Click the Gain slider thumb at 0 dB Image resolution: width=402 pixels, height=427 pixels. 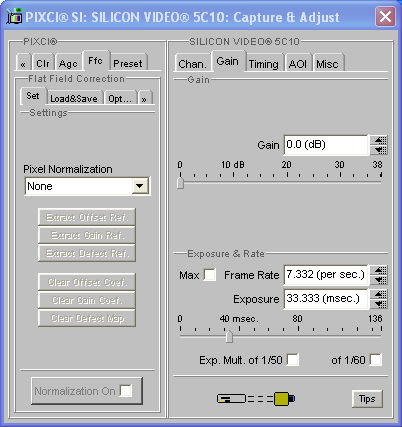(180, 183)
